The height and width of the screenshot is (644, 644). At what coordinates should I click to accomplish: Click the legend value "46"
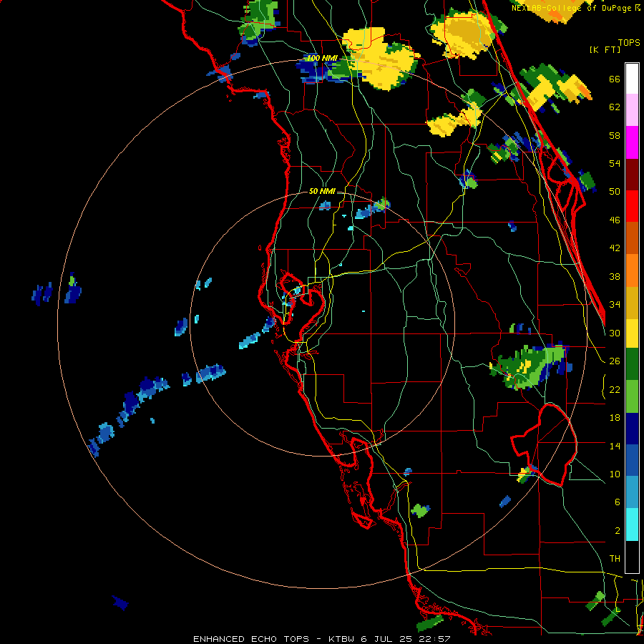tap(615, 220)
